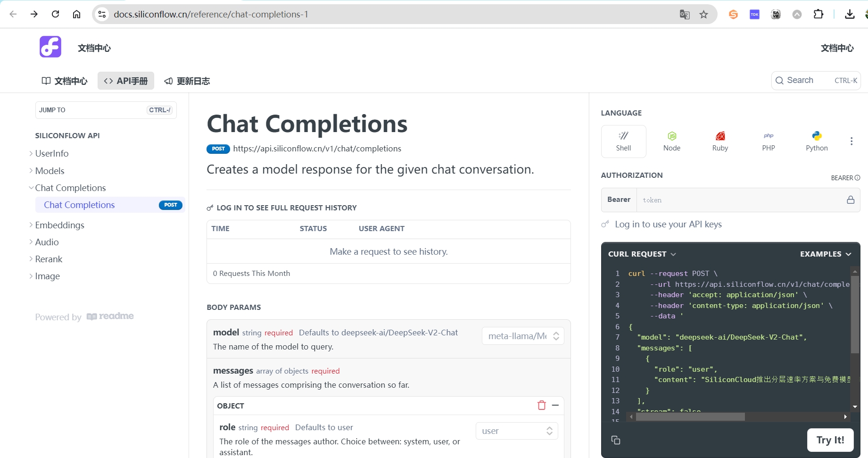
Task: Open the CURL REQUEST dropdown
Action: pos(642,254)
